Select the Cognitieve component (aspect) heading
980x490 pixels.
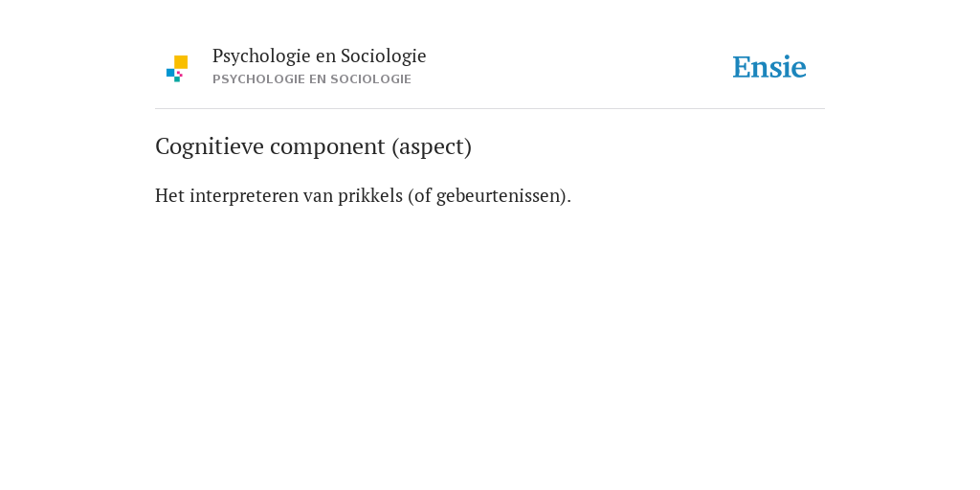pos(313,146)
